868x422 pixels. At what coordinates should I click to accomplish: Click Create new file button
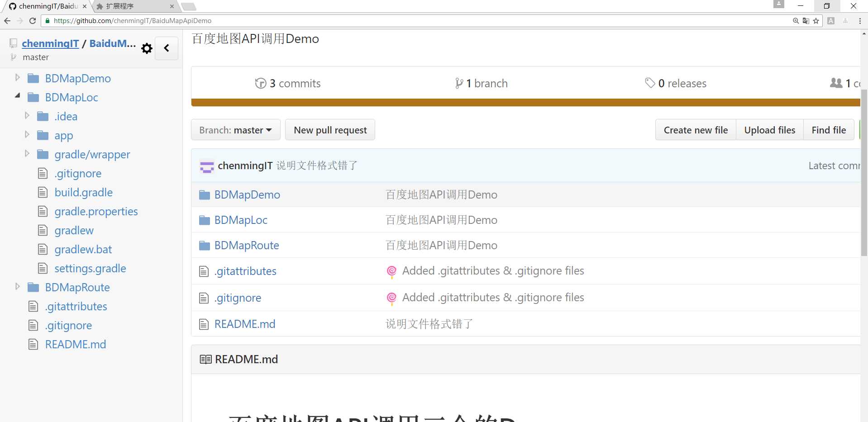point(696,130)
